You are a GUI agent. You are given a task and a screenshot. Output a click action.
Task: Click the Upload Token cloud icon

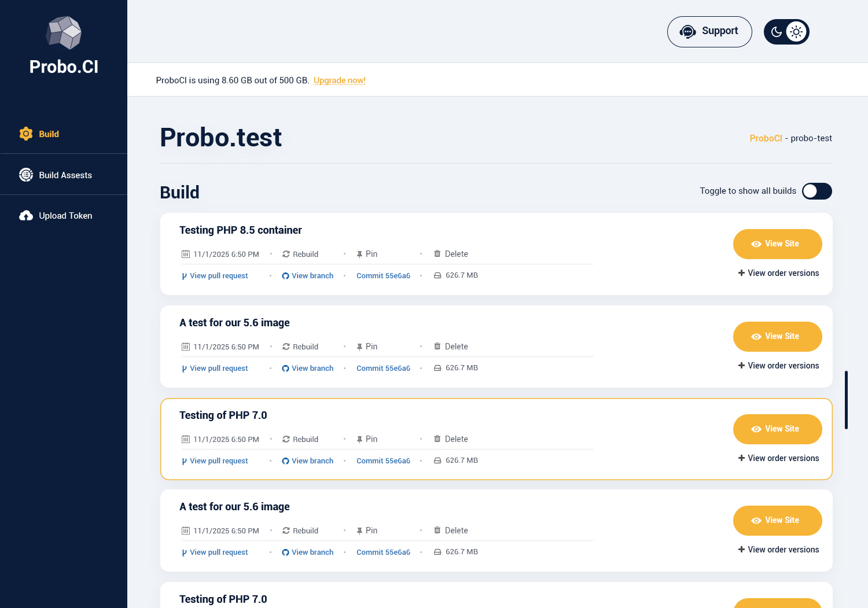[x=26, y=216]
